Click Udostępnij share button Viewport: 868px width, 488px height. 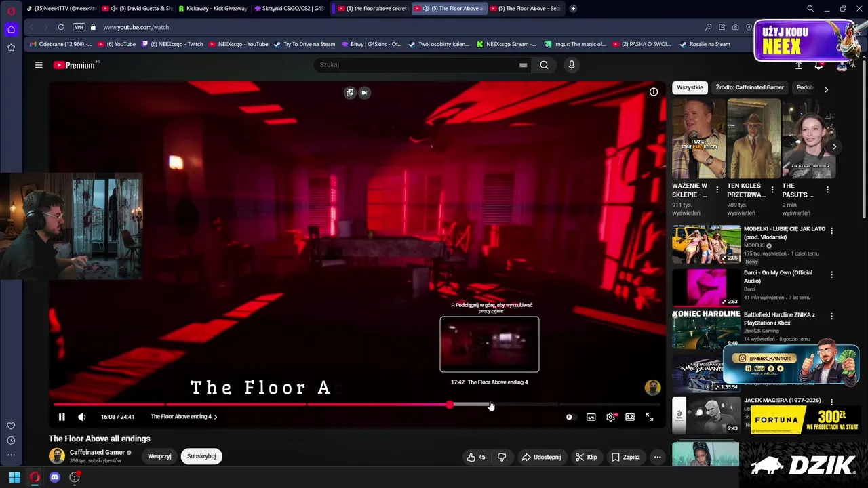point(541,457)
